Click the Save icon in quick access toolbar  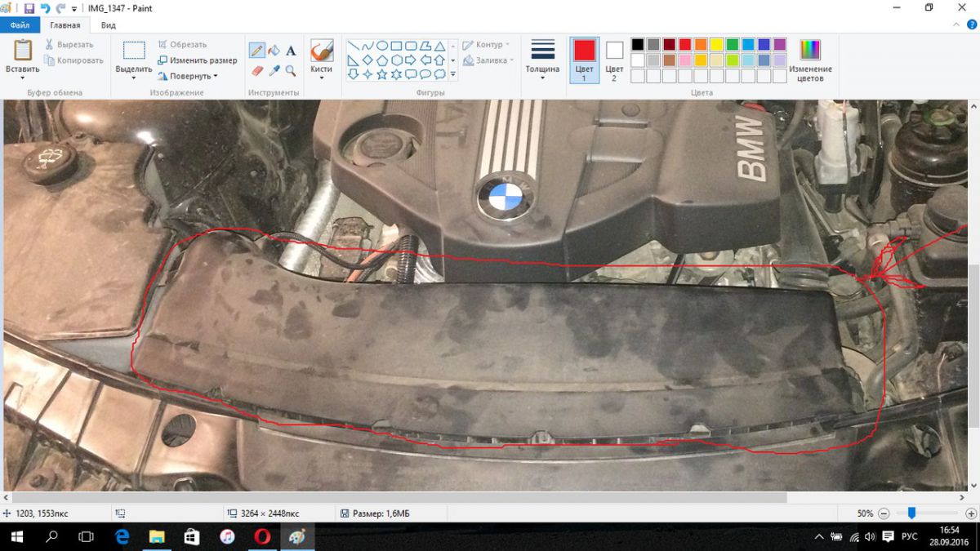click(29, 8)
